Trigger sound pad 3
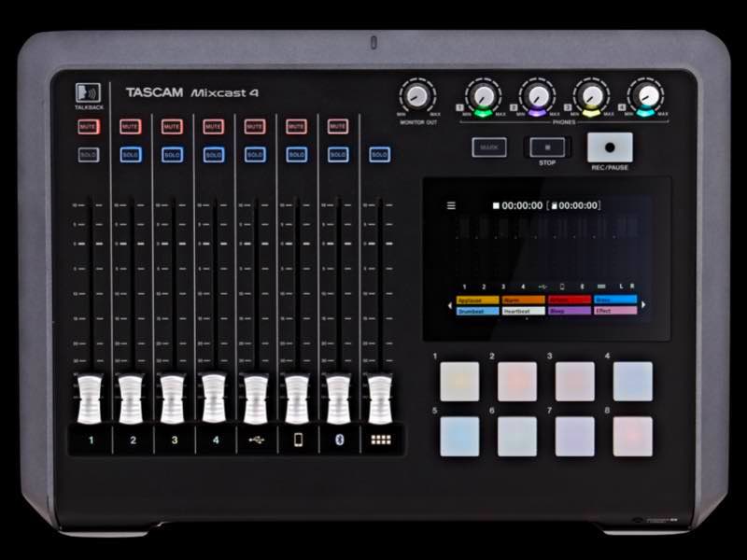The width and height of the screenshot is (747, 560). click(575, 382)
